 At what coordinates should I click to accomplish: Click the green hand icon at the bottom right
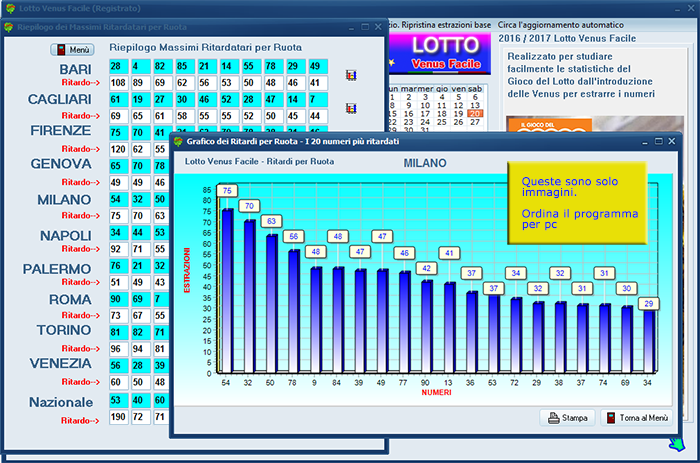coord(677,444)
